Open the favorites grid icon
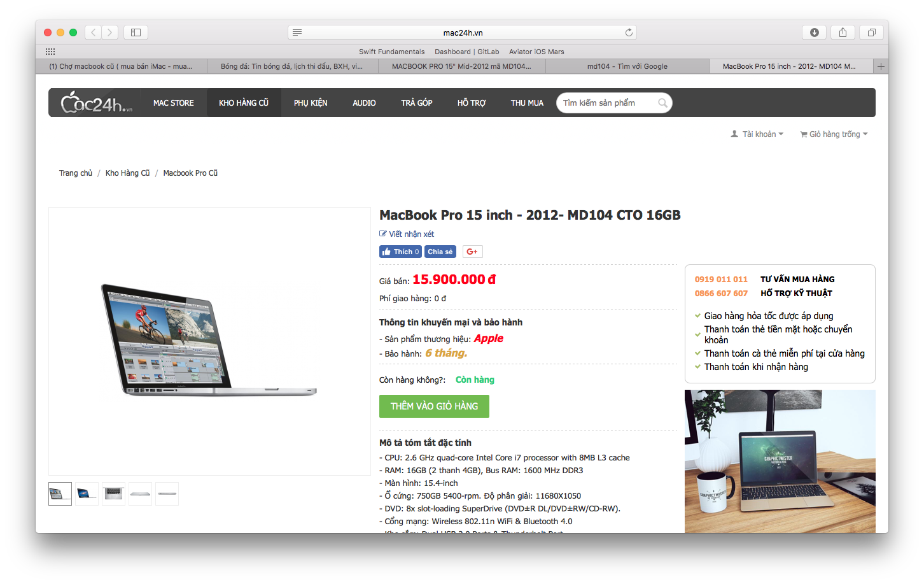This screenshot has height=584, width=924. [50, 52]
